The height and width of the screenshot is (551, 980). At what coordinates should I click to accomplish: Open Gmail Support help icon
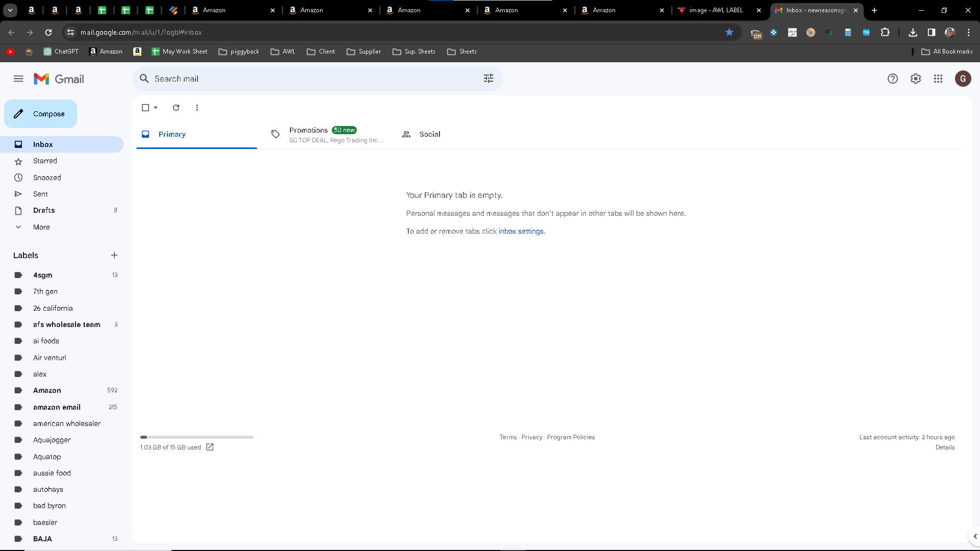tap(892, 79)
